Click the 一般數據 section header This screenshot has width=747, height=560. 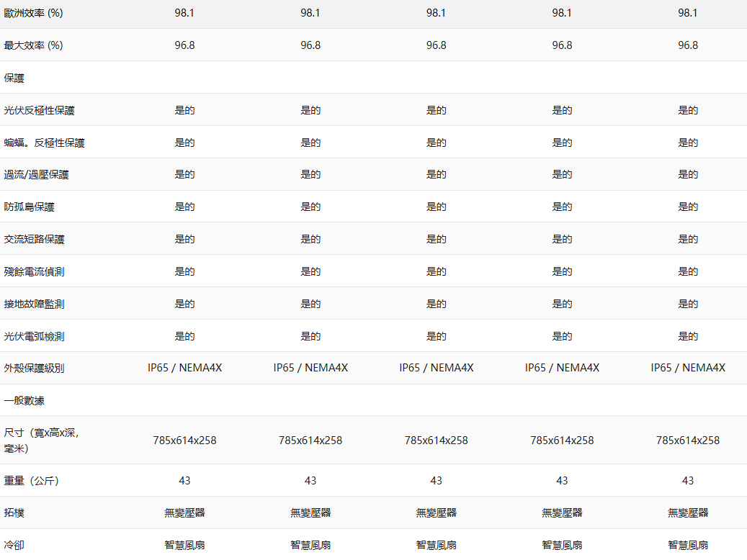pos(24,400)
